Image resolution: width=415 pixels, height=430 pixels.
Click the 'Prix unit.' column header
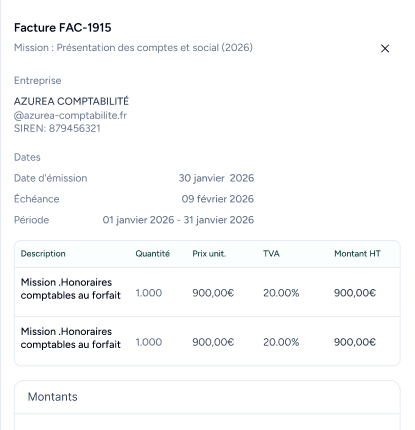[209, 254]
